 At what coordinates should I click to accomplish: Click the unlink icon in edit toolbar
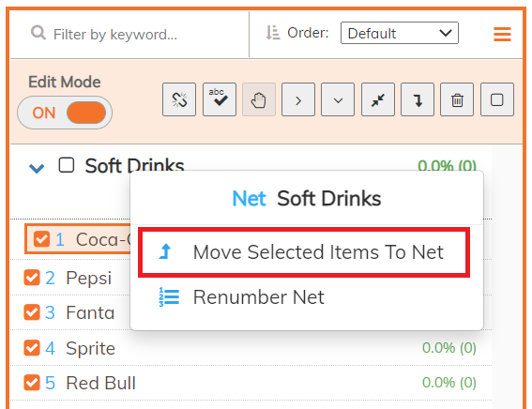click(179, 99)
